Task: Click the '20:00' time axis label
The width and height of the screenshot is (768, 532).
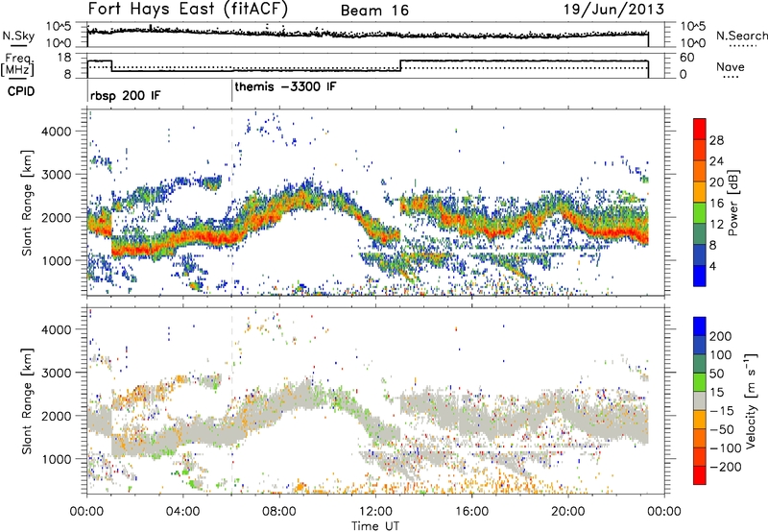Action: 567,512
